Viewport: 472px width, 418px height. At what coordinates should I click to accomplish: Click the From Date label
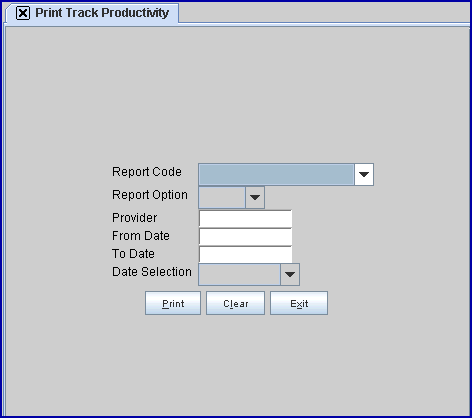(141, 236)
